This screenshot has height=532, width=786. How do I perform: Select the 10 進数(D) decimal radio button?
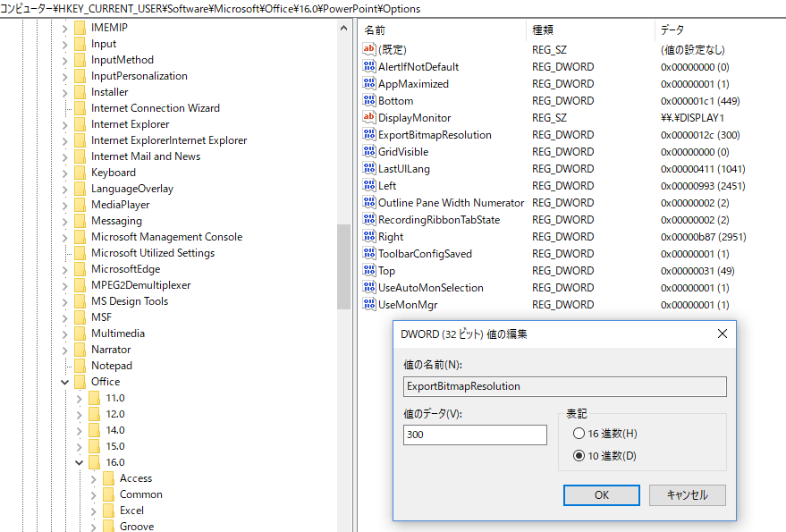tap(579, 455)
